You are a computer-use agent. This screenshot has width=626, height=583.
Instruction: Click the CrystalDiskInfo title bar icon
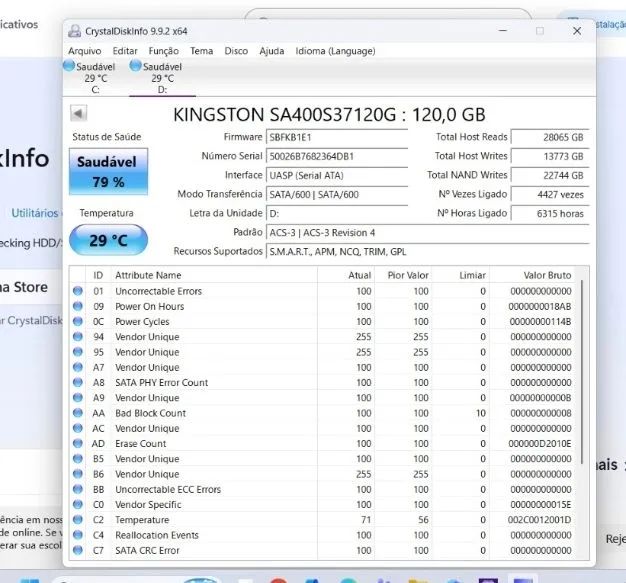coord(74,31)
